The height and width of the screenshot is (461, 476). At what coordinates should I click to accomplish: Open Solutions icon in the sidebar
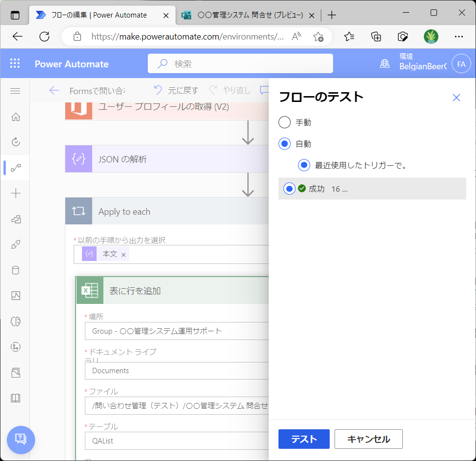click(x=16, y=372)
